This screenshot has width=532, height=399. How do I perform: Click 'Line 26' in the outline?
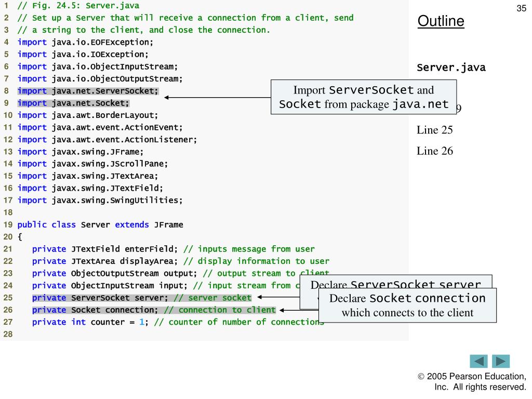coord(435,151)
